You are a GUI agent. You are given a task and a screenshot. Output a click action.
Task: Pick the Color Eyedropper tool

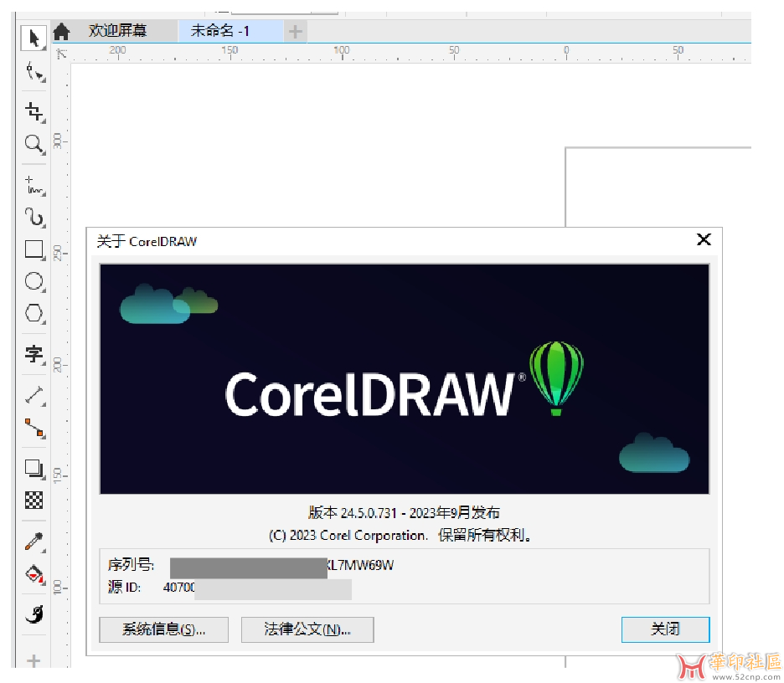(34, 542)
